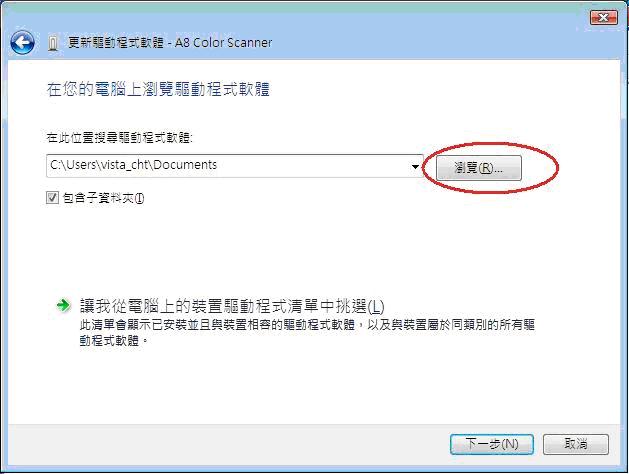The height and width of the screenshot is (474, 629).
Task: Click the description text under driver list option
Action: (307, 333)
